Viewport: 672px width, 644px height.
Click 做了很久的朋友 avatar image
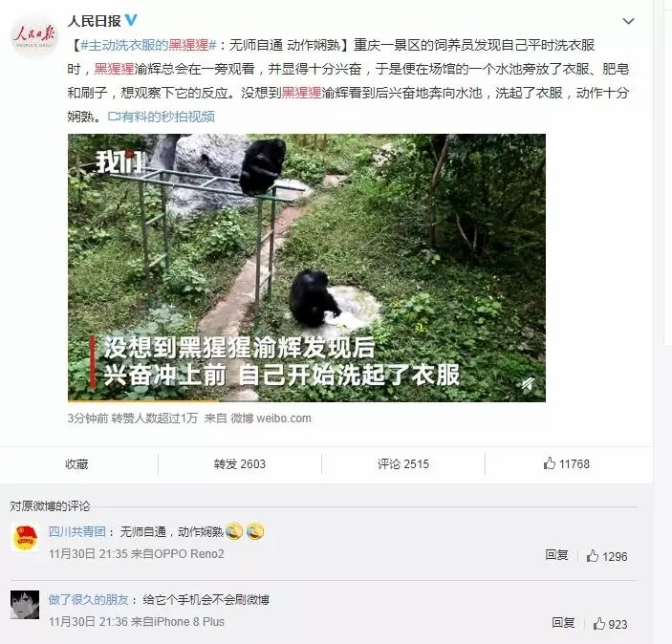pos(25,605)
